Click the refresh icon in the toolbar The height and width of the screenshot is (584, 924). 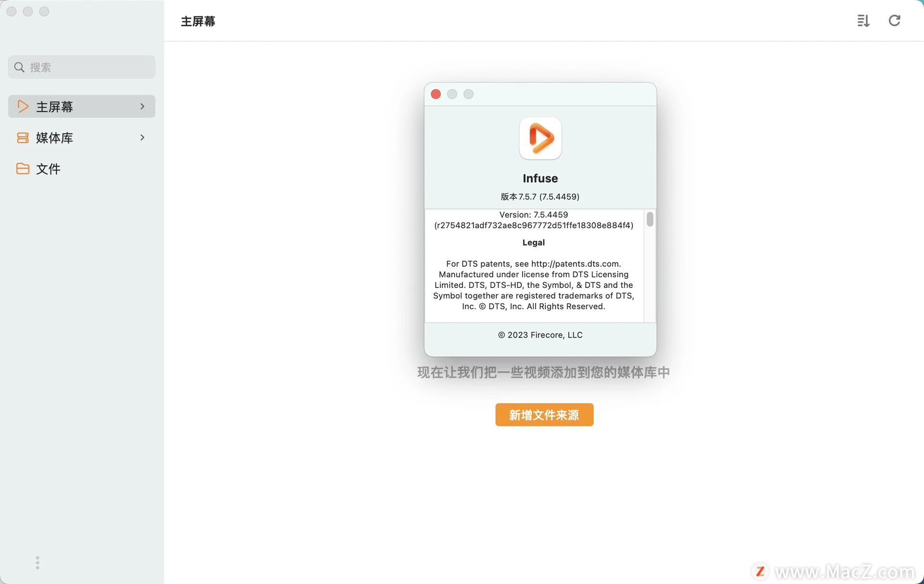point(894,20)
